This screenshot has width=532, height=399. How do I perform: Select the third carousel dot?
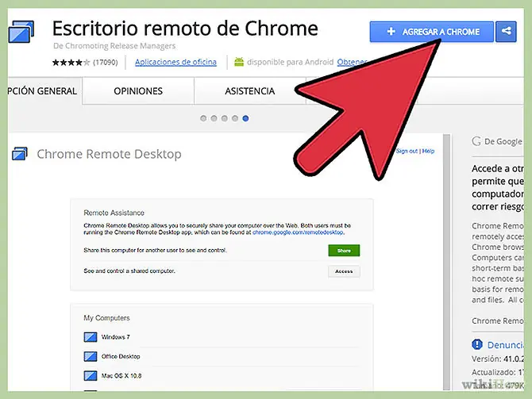224,118
